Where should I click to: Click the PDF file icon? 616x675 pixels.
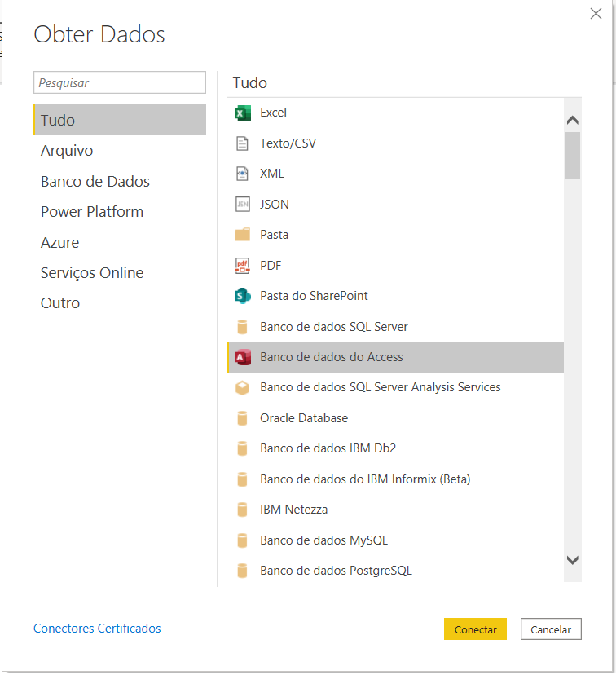coord(242,266)
